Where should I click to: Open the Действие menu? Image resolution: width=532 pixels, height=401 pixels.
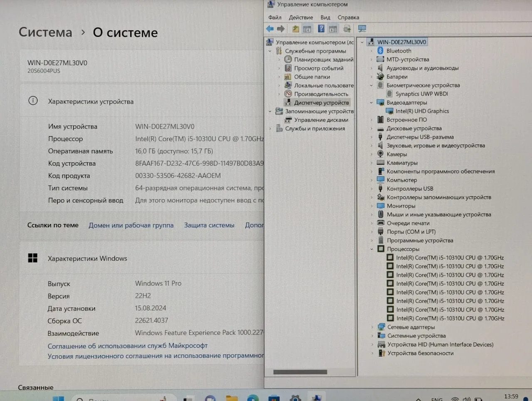coord(301,17)
